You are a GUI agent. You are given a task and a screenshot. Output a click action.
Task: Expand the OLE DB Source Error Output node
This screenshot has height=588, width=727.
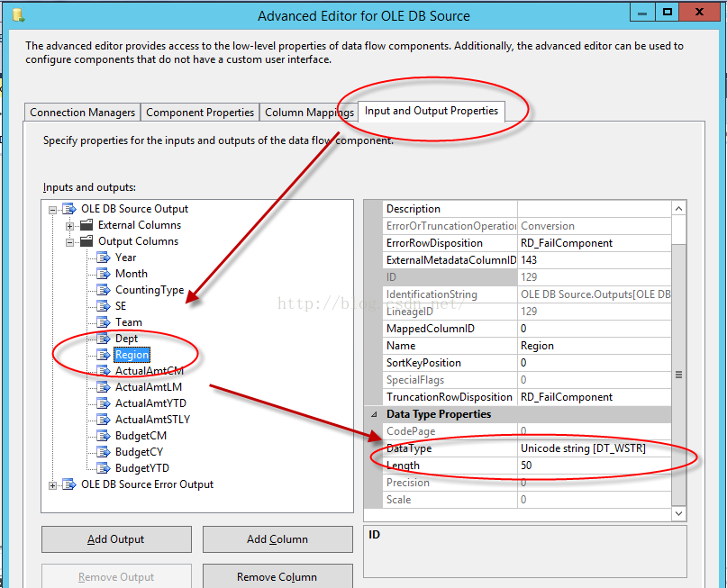52,485
